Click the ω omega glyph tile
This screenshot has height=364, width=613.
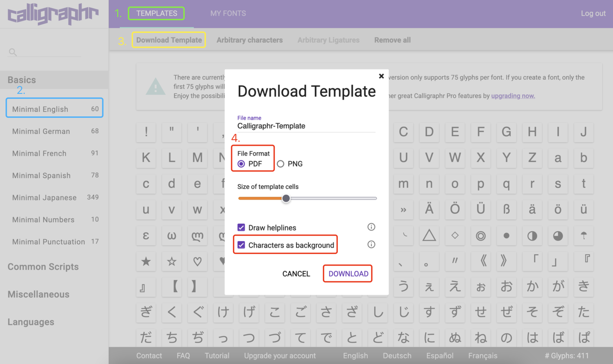point(172,235)
